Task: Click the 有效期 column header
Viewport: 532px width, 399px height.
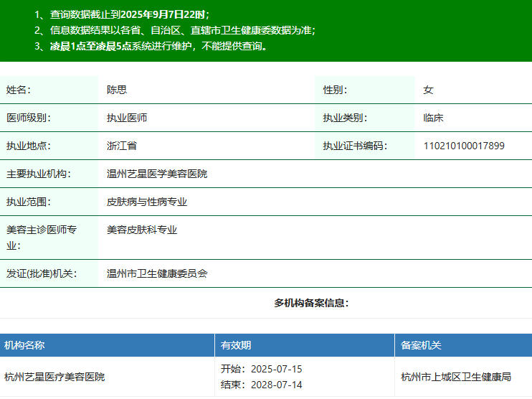Action: (236, 345)
